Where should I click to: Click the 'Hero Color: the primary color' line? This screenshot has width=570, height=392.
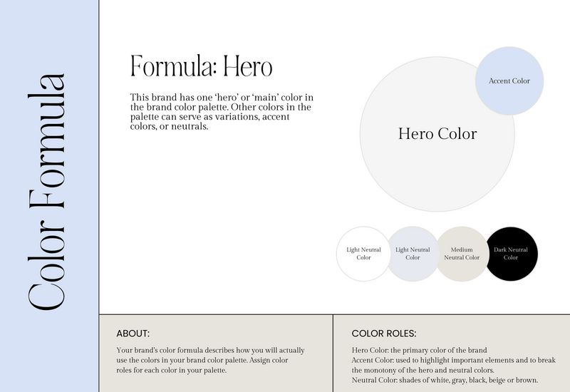(419, 350)
